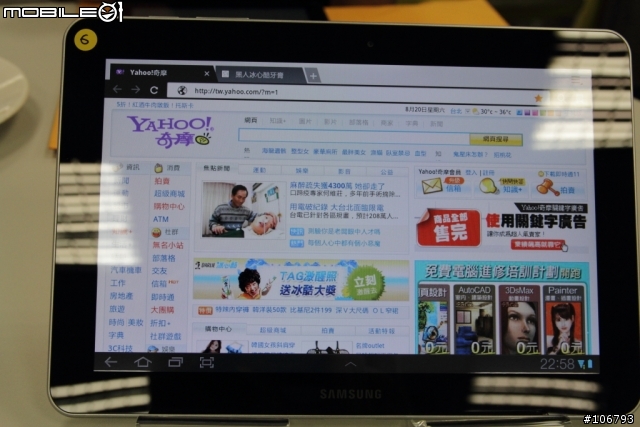Open headline 用電破紀錄 大台北面臨限電
640x427 pixels.
[337, 207]
